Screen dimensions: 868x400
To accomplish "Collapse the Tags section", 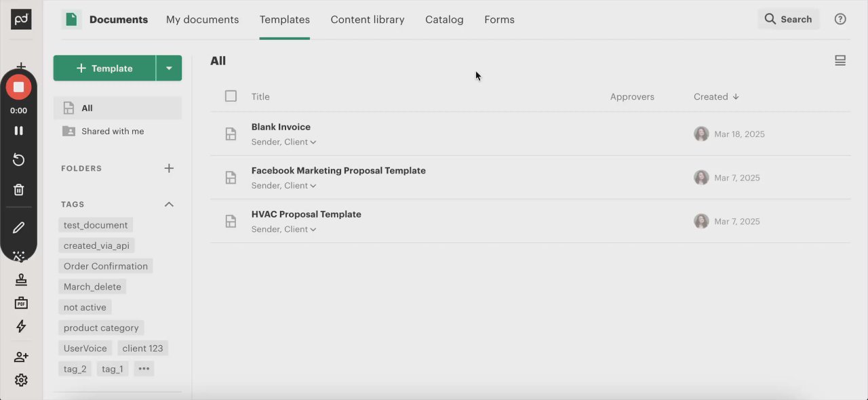I will point(169,204).
